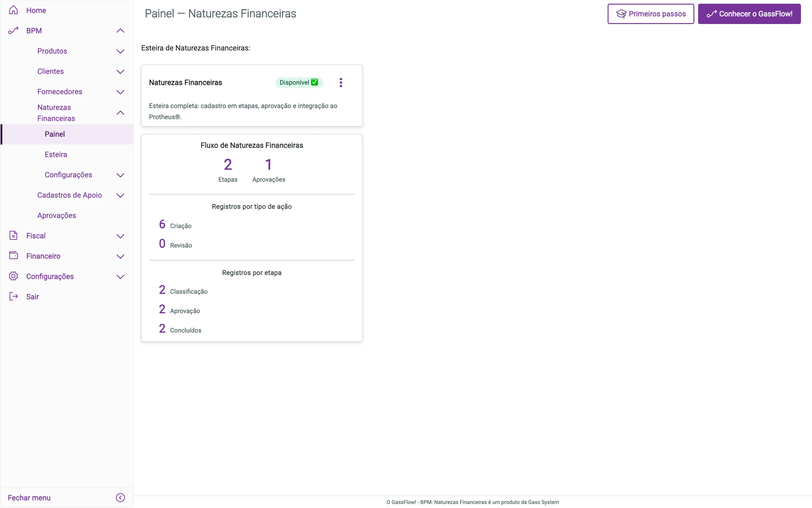Click the Etapas count 2
The image size is (812, 508).
[x=228, y=165]
